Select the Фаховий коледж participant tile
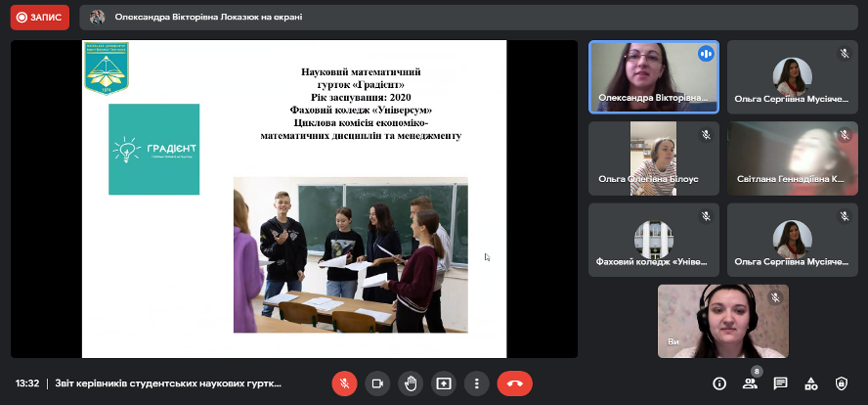868x405 pixels. tap(653, 239)
